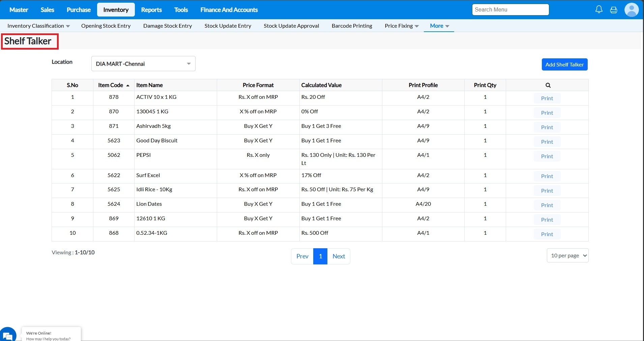
Task: Open the 10 per page dropdown
Action: pyautogui.click(x=567, y=256)
